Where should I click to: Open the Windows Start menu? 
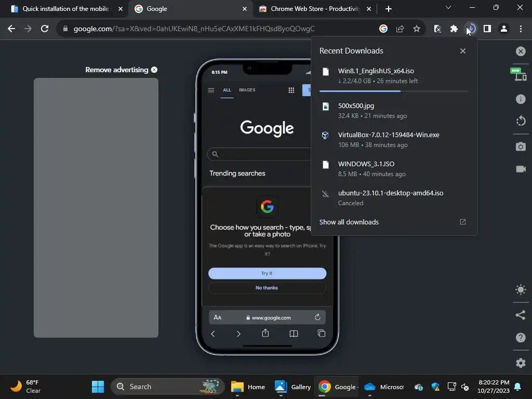98,387
